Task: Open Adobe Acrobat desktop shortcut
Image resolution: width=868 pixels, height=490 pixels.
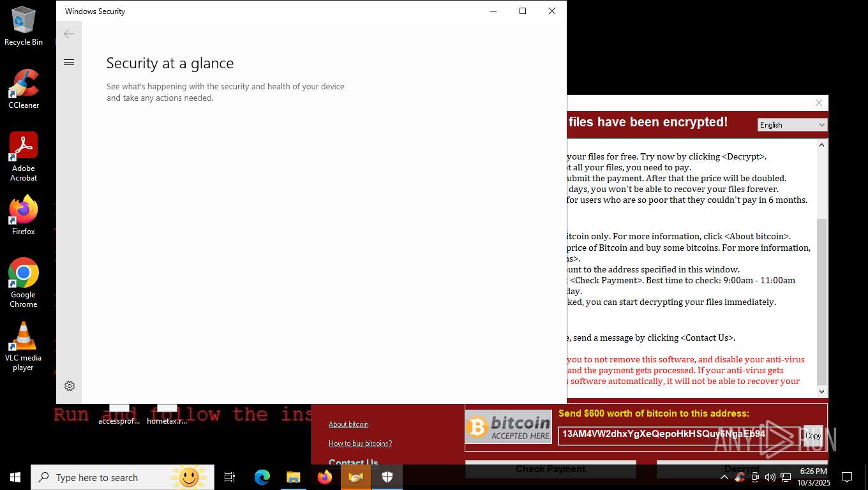Action: (24, 157)
